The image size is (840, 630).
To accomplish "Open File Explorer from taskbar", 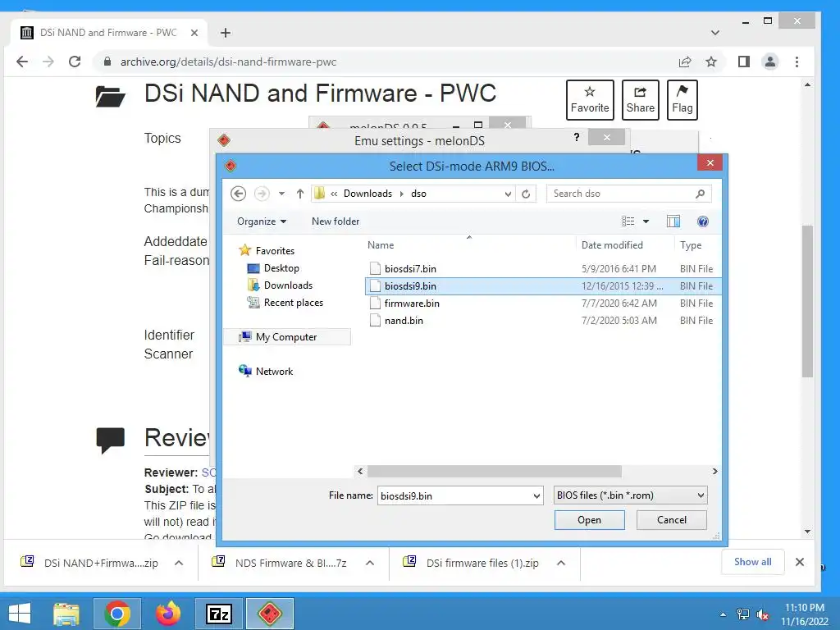I will click(x=66, y=614).
